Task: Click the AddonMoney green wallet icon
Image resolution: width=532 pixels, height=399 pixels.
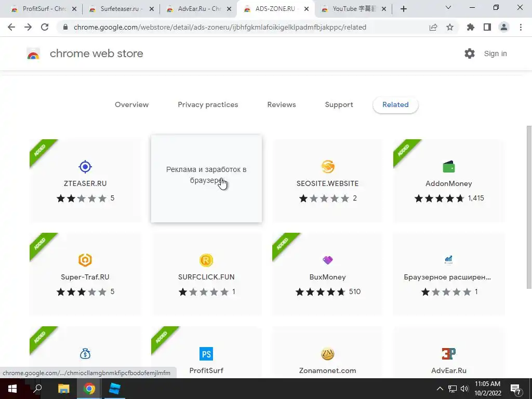Action: click(x=449, y=167)
